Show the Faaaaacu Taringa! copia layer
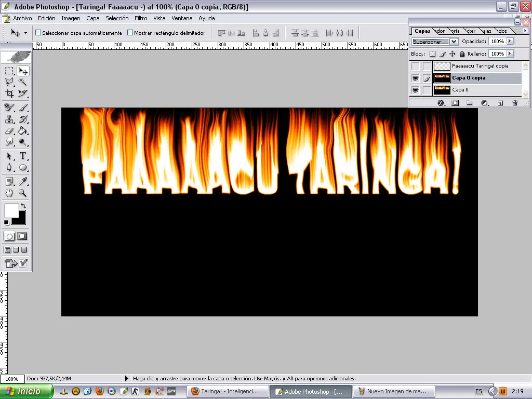 coord(415,66)
